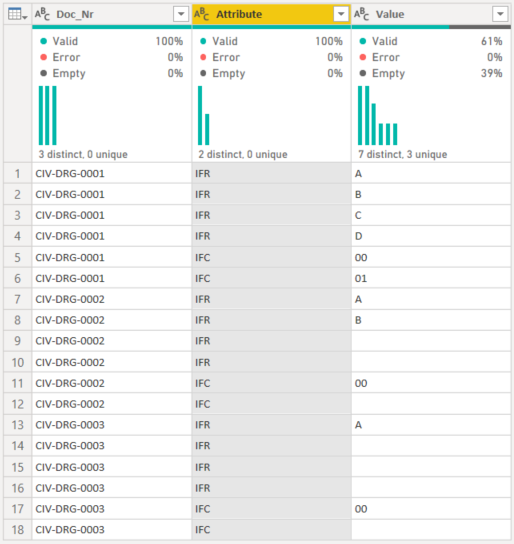This screenshot has width=514, height=544.
Task: Select row number 5
Action: [18, 257]
